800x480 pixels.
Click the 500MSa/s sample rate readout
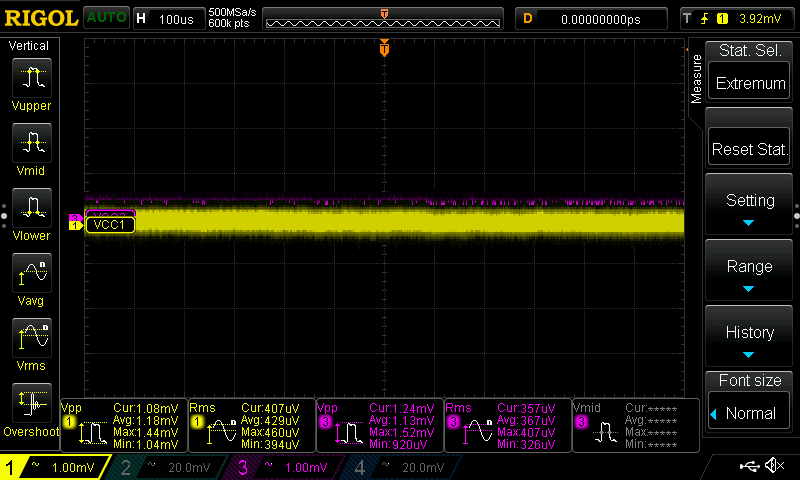pyautogui.click(x=232, y=12)
